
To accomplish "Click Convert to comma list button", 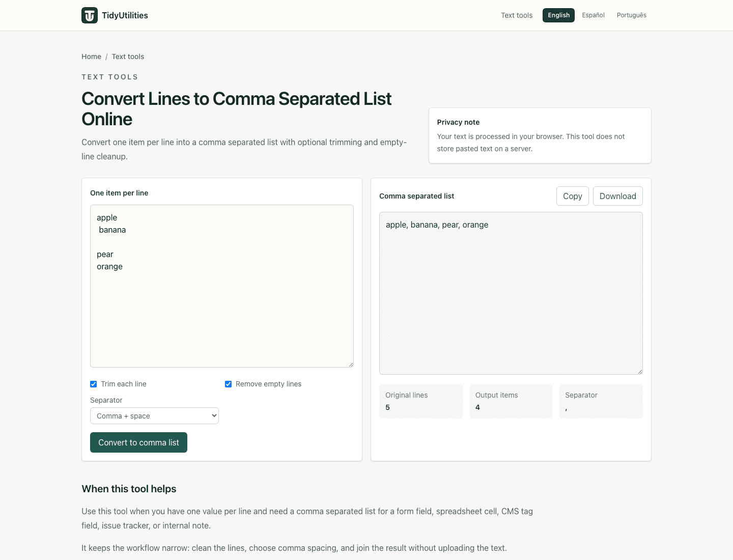I will (138, 442).
